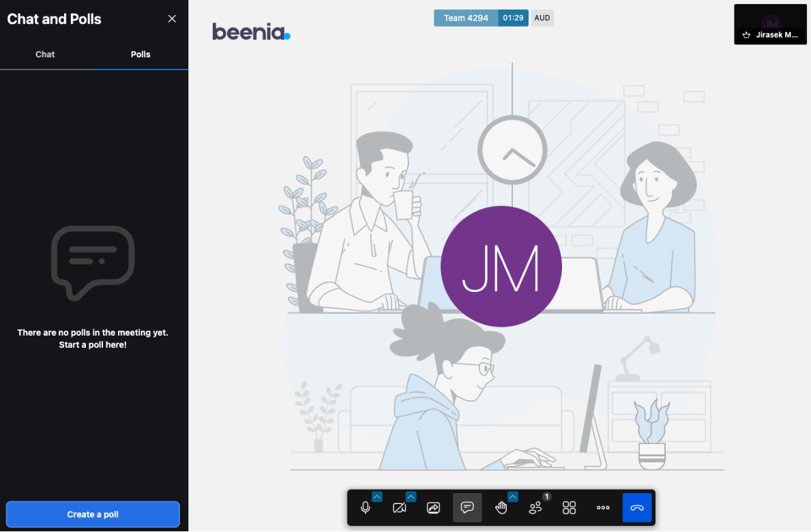The image size is (811, 532).
Task: Click the Team 4294 meeting title
Action: click(466, 18)
